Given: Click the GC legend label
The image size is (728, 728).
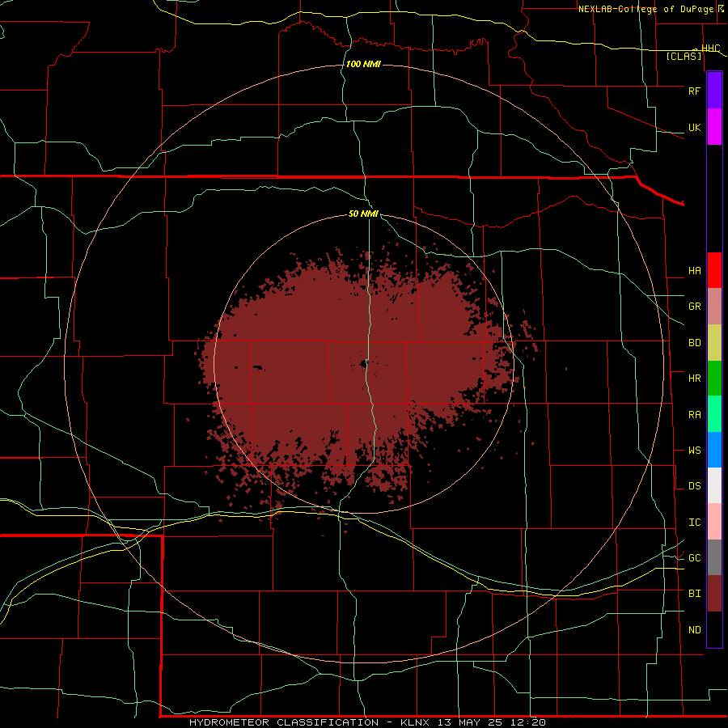Looking at the screenshot, I should pos(694,558).
